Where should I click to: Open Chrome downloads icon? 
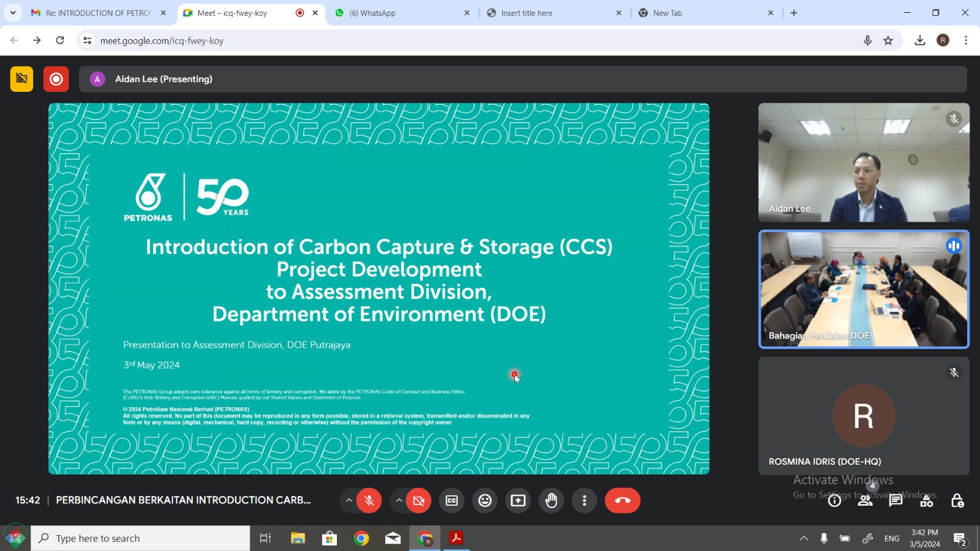click(x=920, y=40)
